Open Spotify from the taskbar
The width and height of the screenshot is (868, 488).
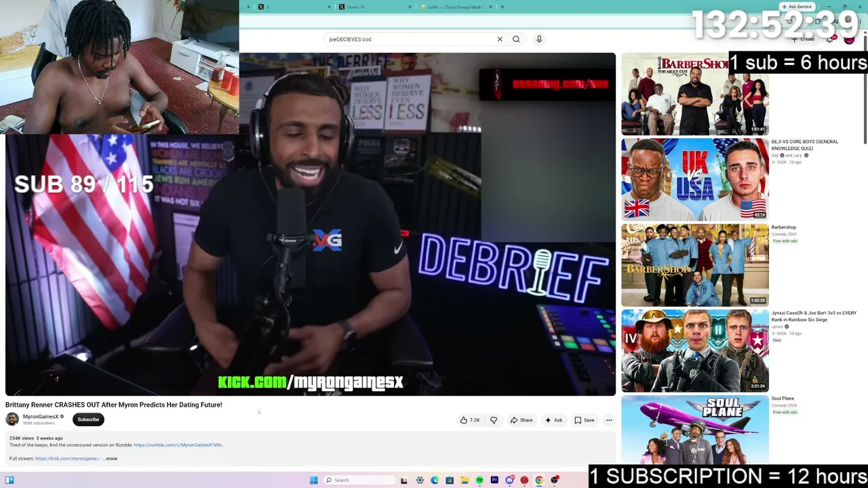(479, 480)
